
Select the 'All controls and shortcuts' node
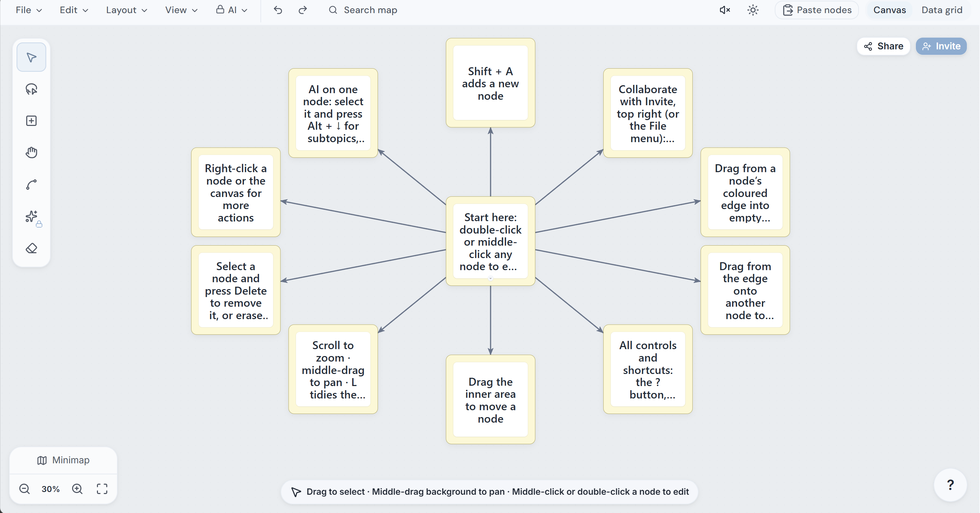(x=647, y=369)
